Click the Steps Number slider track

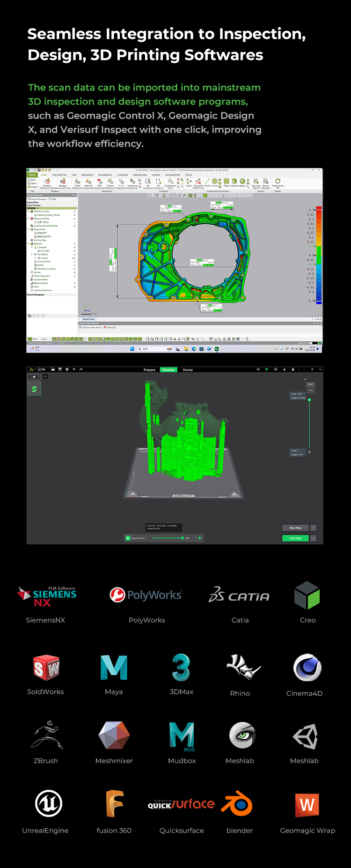[x=167, y=538]
